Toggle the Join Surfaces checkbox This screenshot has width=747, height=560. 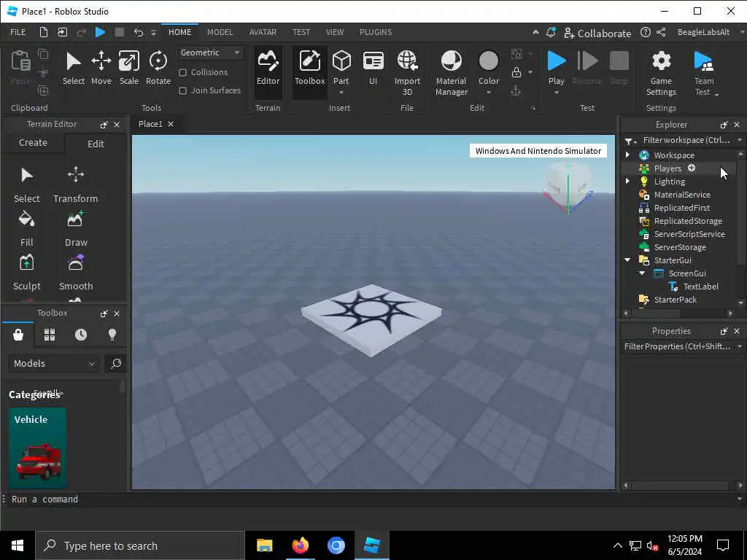(x=182, y=90)
